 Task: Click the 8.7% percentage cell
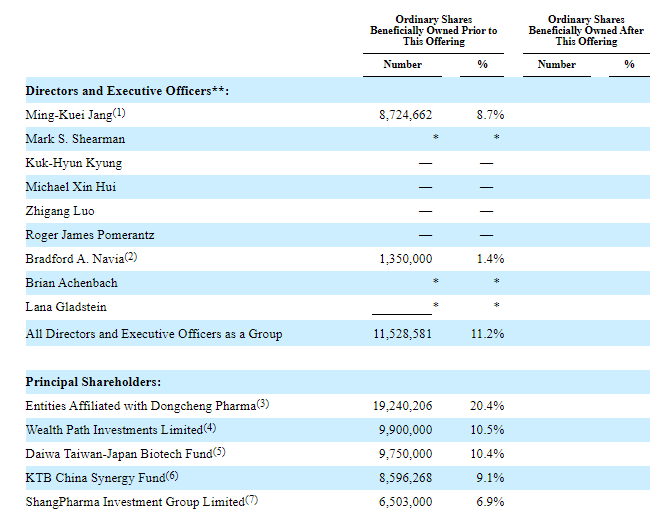click(x=490, y=115)
